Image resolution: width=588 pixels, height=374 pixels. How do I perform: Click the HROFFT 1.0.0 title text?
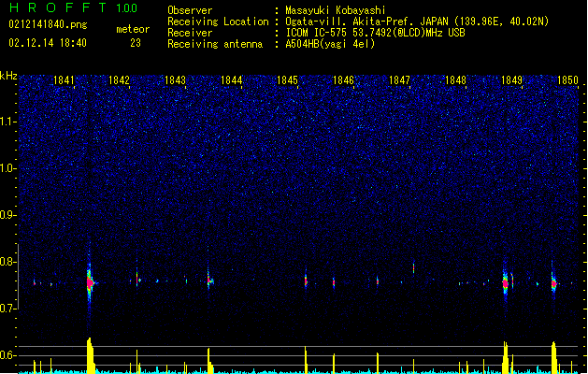(74, 7)
